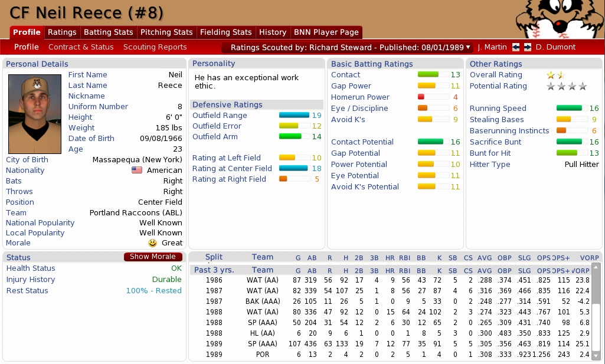The image size is (605, 364).
Task: Open the Ratings Scouted by dropdown
Action: [348, 47]
